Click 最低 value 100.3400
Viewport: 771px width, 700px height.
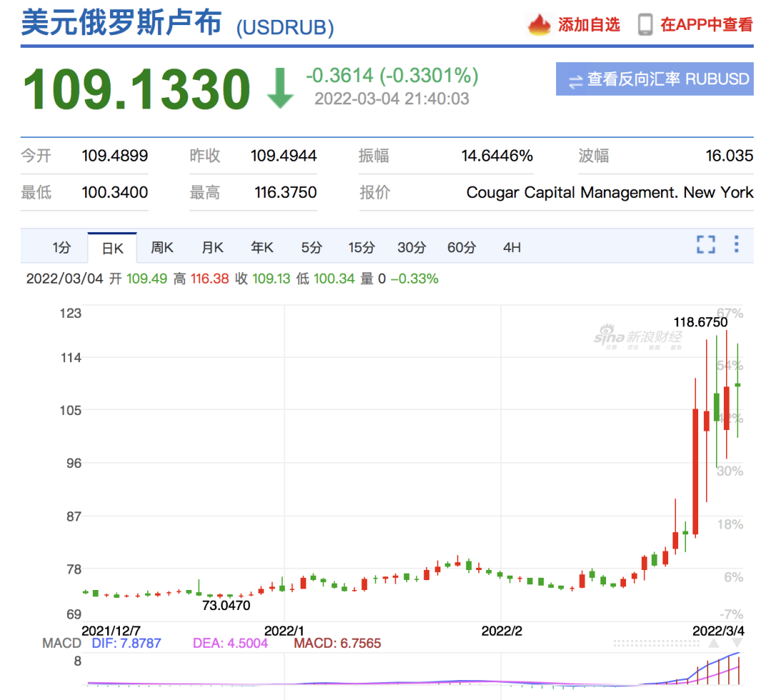[x=114, y=192]
